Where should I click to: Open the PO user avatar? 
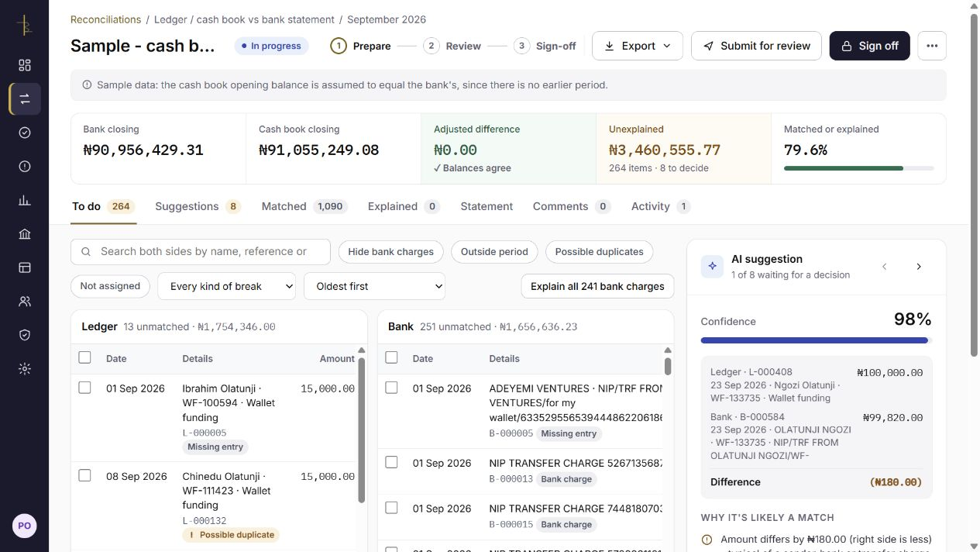click(25, 526)
